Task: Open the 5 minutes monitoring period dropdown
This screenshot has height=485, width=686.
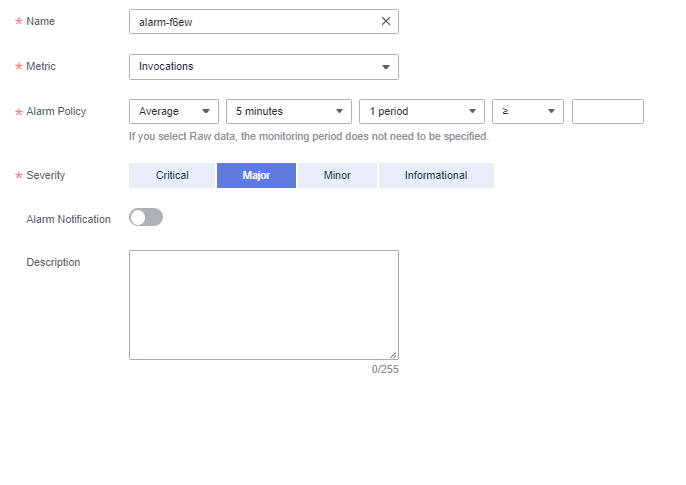Action: [x=289, y=112]
